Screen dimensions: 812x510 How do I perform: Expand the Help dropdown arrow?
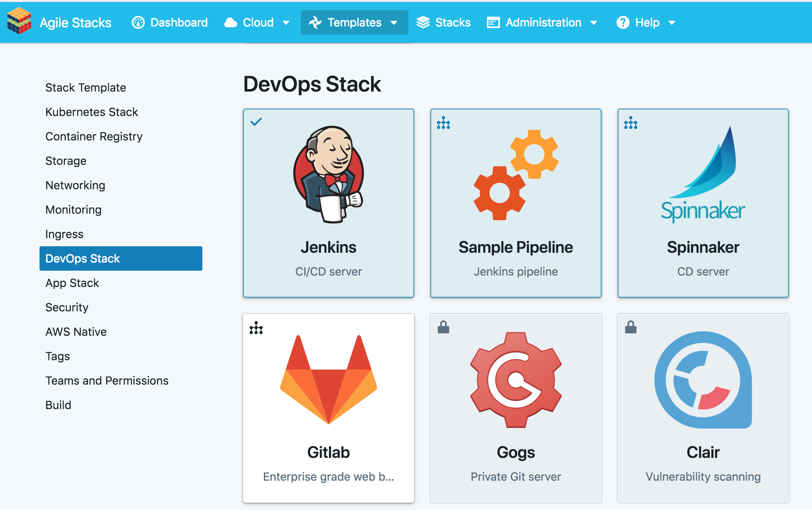tap(672, 23)
